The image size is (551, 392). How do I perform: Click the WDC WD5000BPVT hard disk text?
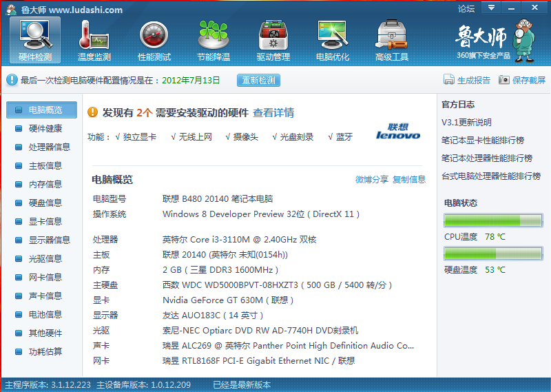pyautogui.click(x=278, y=285)
